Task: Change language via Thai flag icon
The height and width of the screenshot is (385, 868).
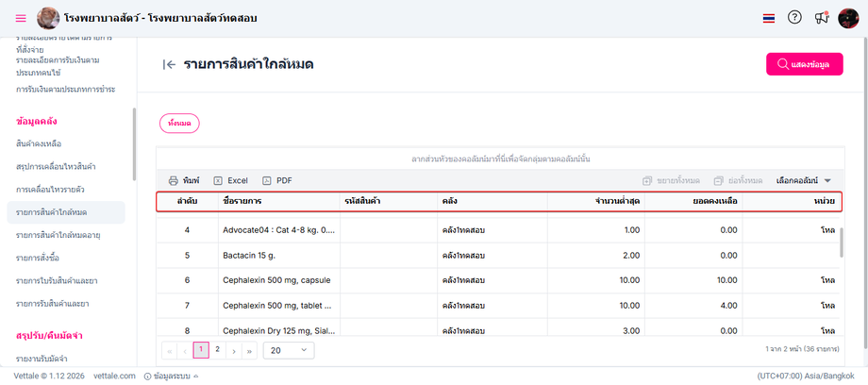Action: [x=768, y=18]
